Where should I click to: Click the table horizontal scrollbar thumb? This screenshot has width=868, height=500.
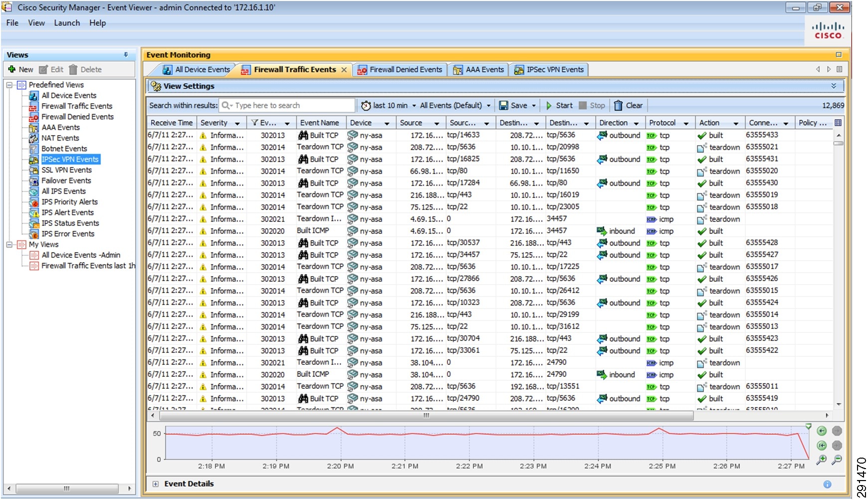click(x=426, y=415)
